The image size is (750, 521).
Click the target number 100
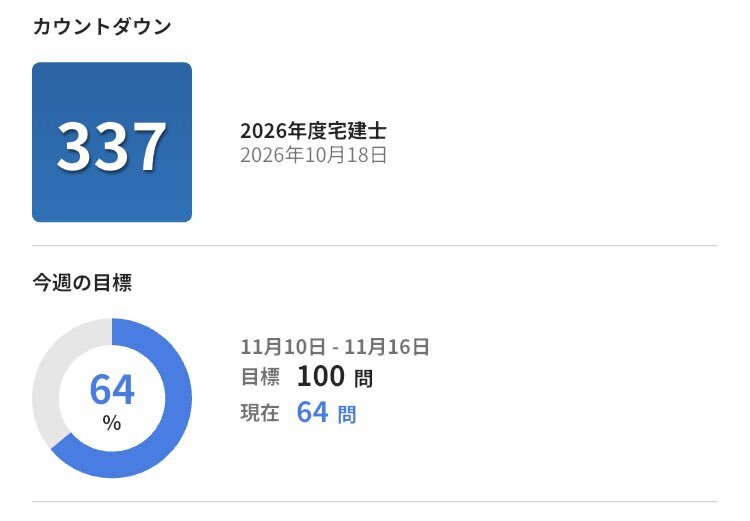pyautogui.click(x=320, y=377)
